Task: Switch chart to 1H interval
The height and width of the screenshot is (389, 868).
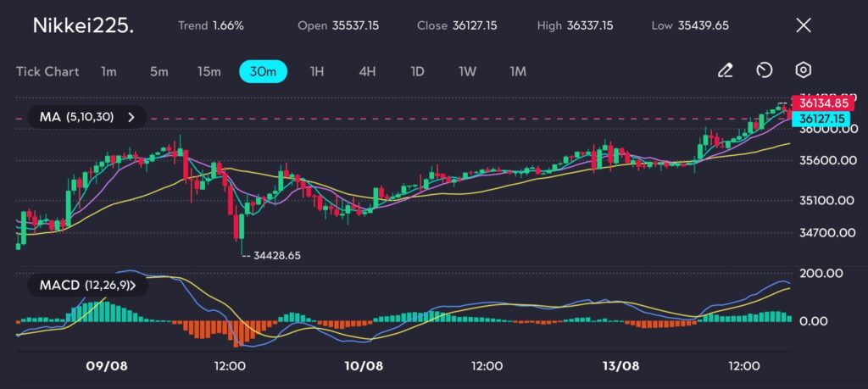Action: [x=317, y=71]
